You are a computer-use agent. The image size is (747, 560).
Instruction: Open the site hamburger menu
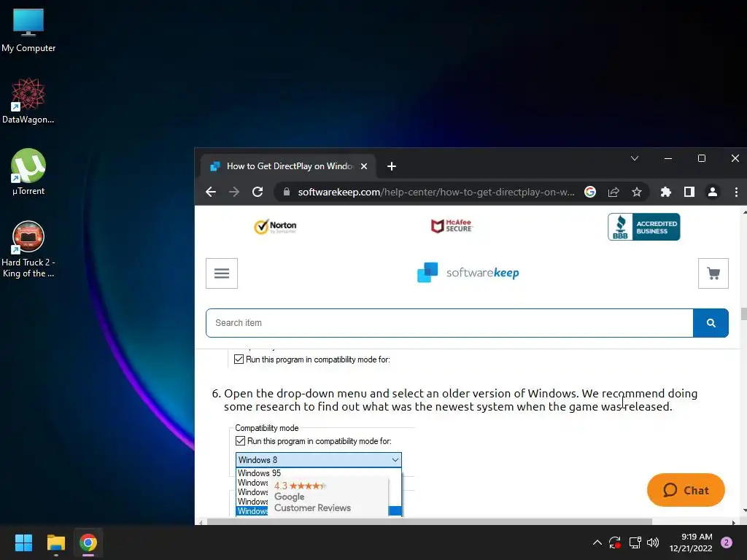tap(222, 273)
